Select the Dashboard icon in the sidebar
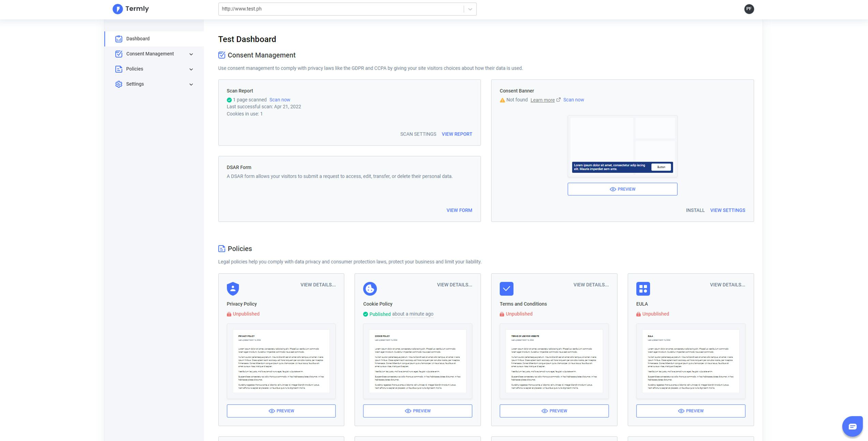This screenshot has width=868, height=441. 118,39
